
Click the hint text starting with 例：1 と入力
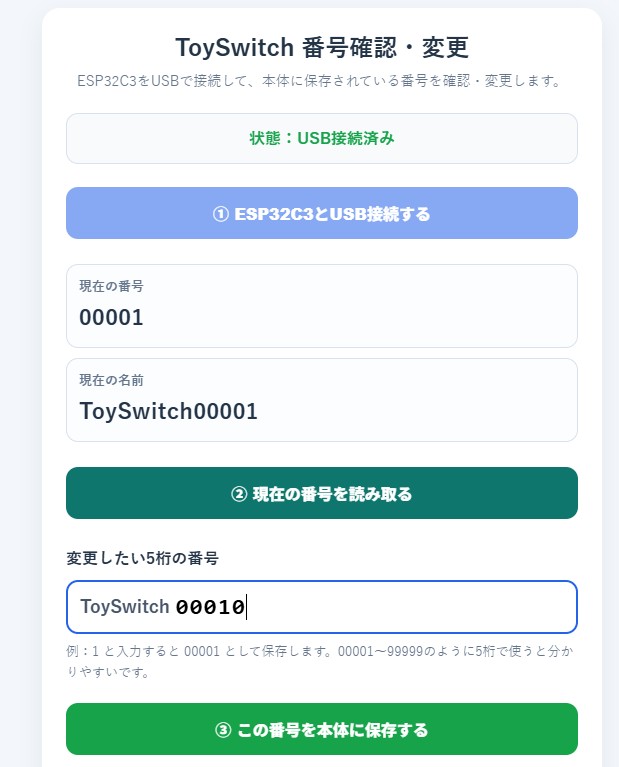pos(320,661)
